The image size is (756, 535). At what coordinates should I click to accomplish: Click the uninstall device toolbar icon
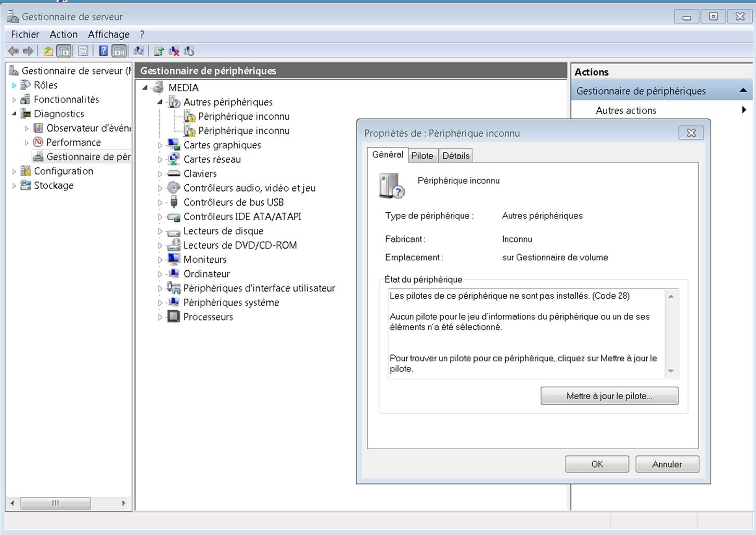[x=174, y=51]
